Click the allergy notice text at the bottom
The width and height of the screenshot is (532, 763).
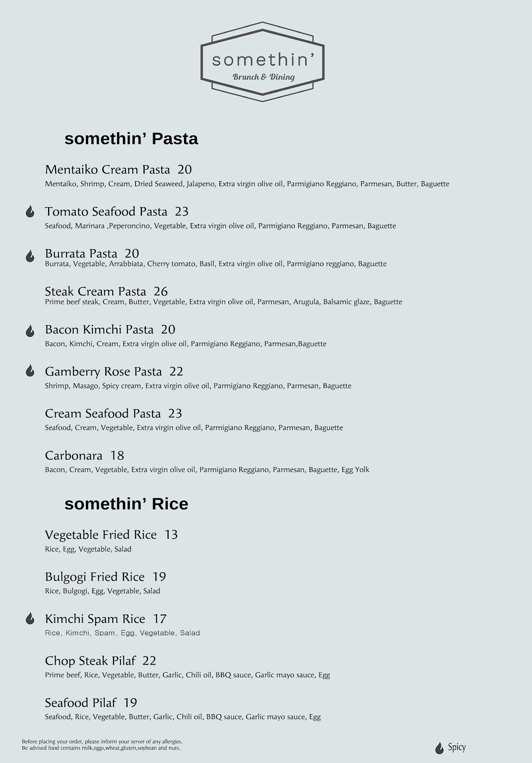coord(102,745)
